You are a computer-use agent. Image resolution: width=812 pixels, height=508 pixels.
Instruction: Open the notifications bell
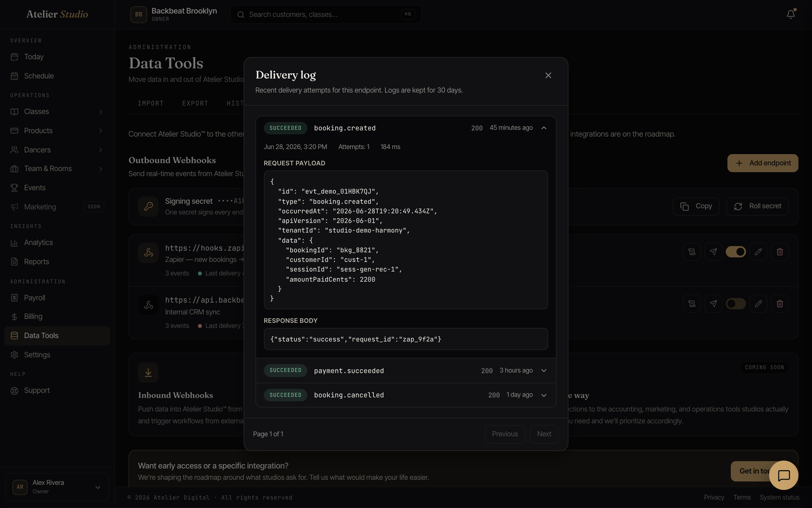(x=791, y=14)
